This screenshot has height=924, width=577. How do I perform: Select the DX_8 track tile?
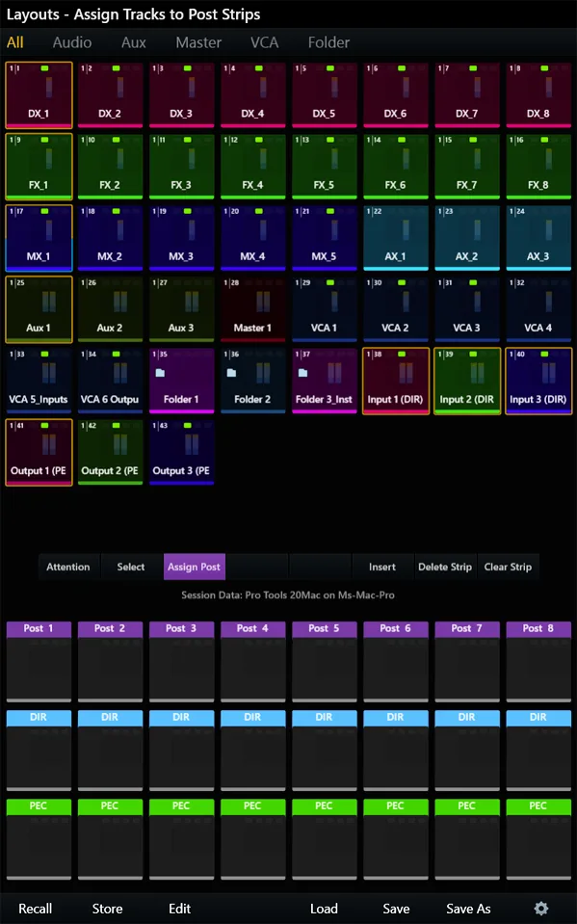538,94
